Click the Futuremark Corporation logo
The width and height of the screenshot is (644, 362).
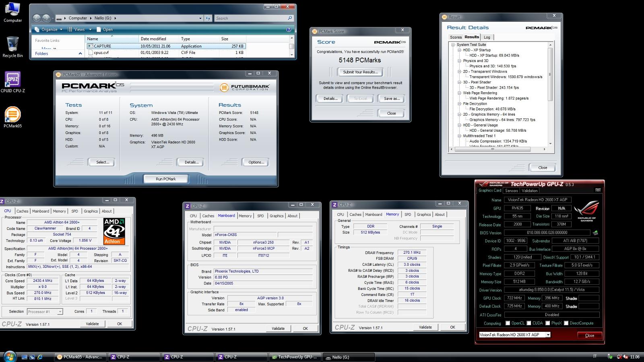click(245, 87)
